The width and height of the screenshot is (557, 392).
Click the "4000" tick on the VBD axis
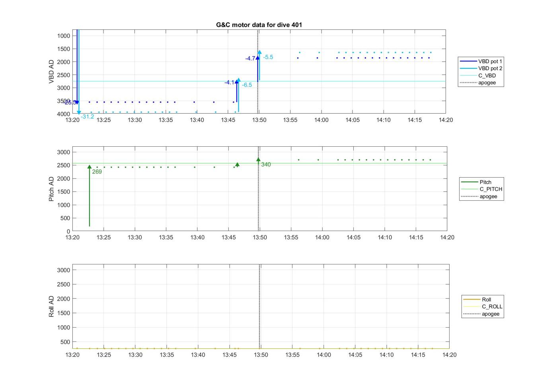64,114
